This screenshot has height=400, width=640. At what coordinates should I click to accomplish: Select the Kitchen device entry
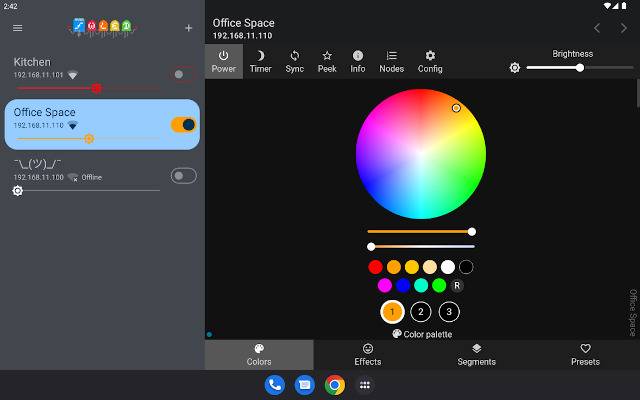pos(102,74)
